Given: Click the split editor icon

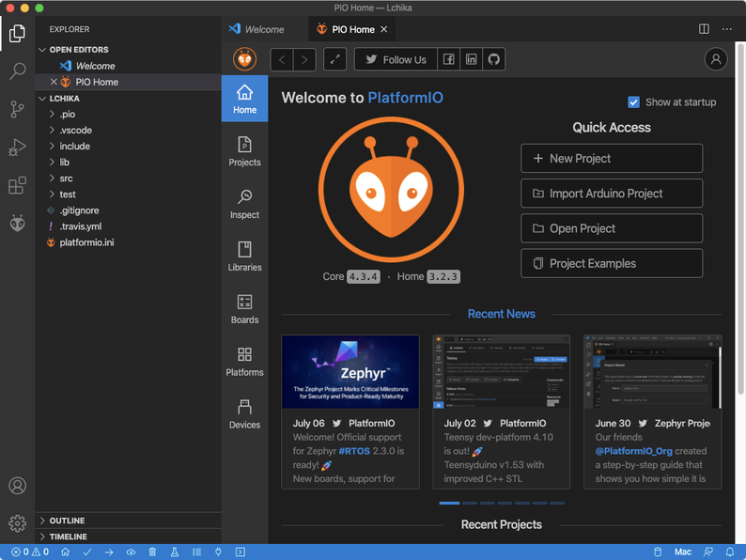Looking at the screenshot, I should tap(704, 29).
